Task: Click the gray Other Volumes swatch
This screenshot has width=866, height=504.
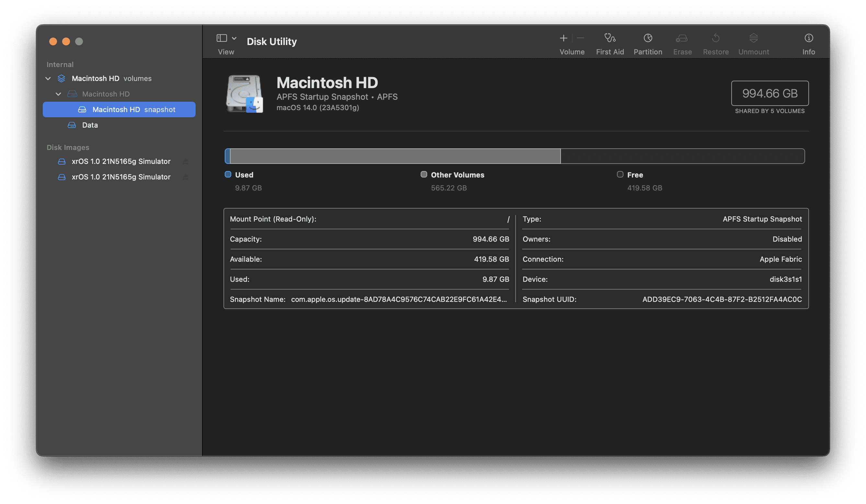Action: [x=424, y=174]
